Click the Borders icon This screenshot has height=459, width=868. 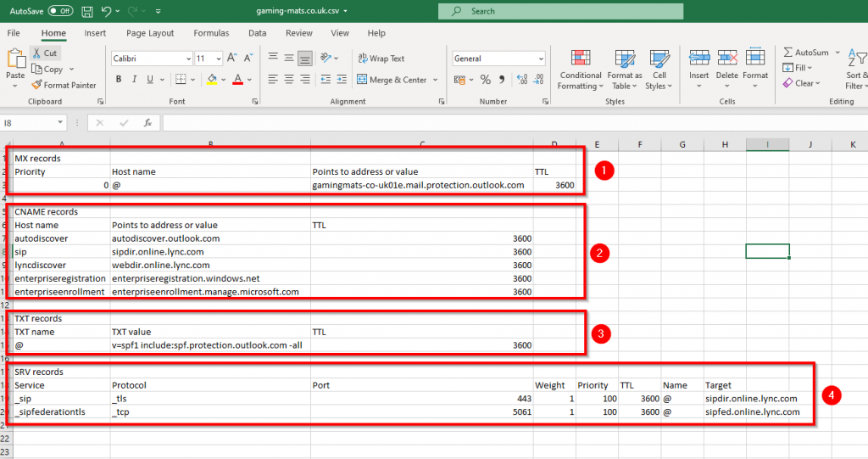point(181,79)
